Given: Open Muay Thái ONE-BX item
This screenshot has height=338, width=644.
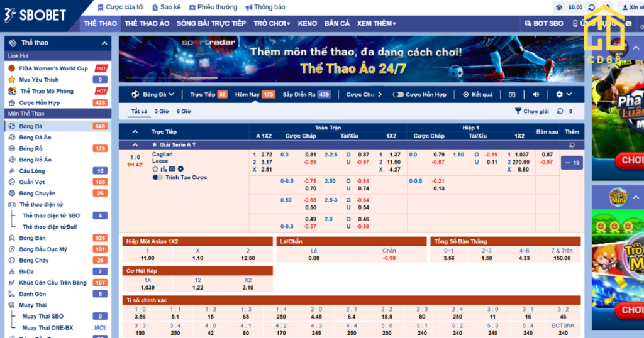Looking at the screenshot, I should (x=48, y=328).
